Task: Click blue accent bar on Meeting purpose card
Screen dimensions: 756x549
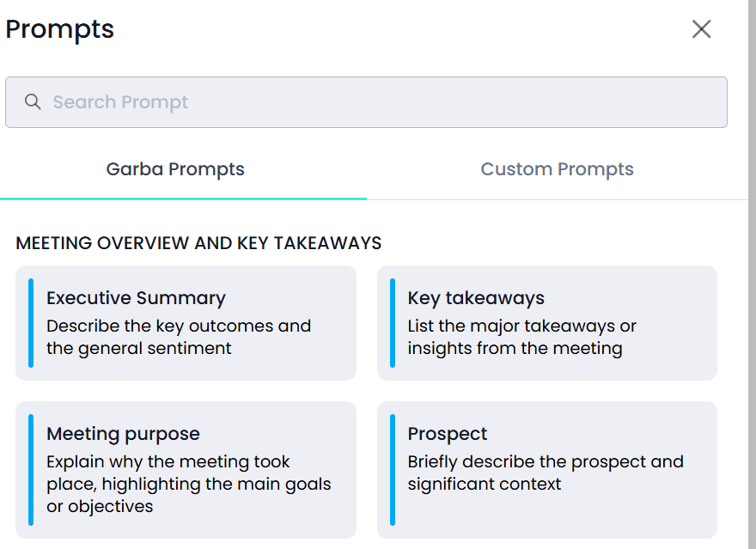Action: [31, 470]
